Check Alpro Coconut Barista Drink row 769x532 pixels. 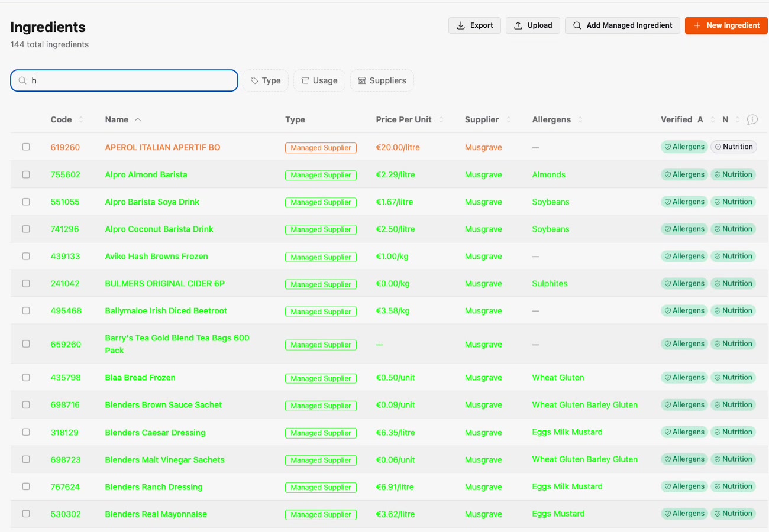(26, 229)
